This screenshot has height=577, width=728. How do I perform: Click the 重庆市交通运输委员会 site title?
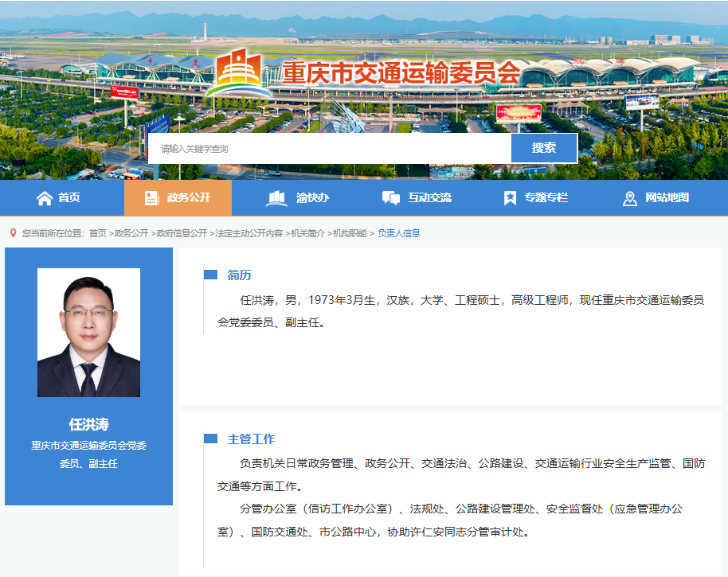pos(401,74)
